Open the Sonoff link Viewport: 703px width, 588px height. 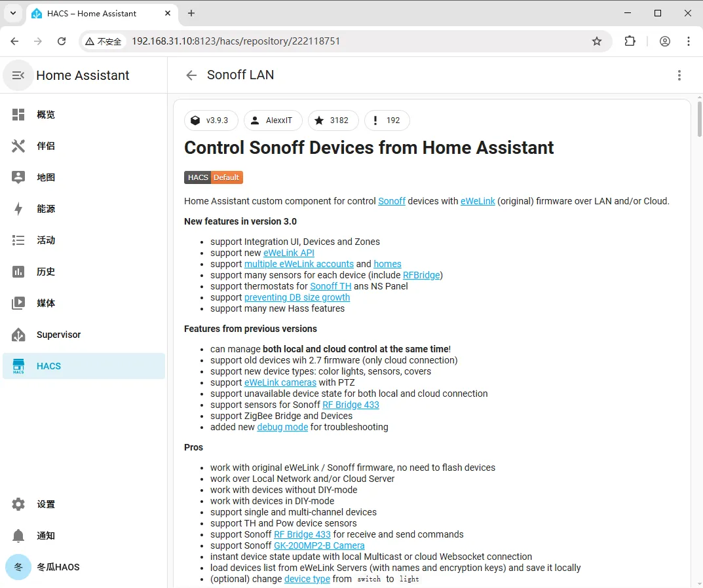[x=391, y=201]
